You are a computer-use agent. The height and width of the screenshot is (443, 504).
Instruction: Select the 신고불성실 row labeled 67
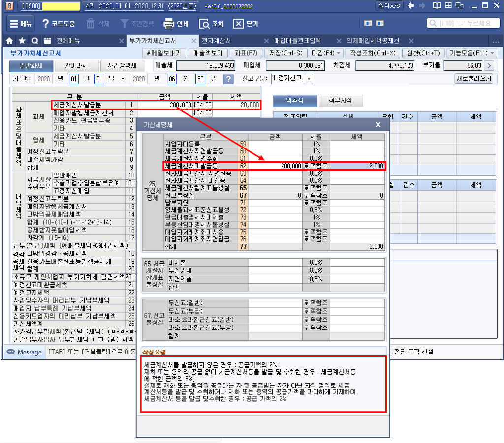tap(274, 195)
